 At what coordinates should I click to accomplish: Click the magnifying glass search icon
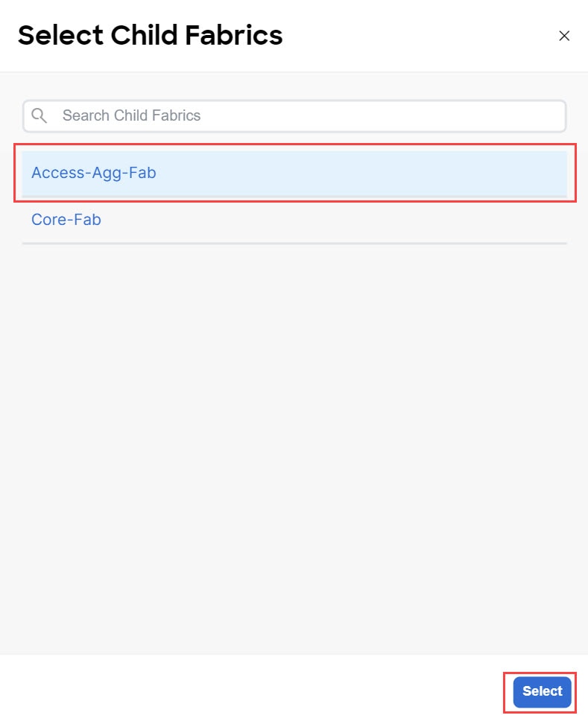[39, 115]
